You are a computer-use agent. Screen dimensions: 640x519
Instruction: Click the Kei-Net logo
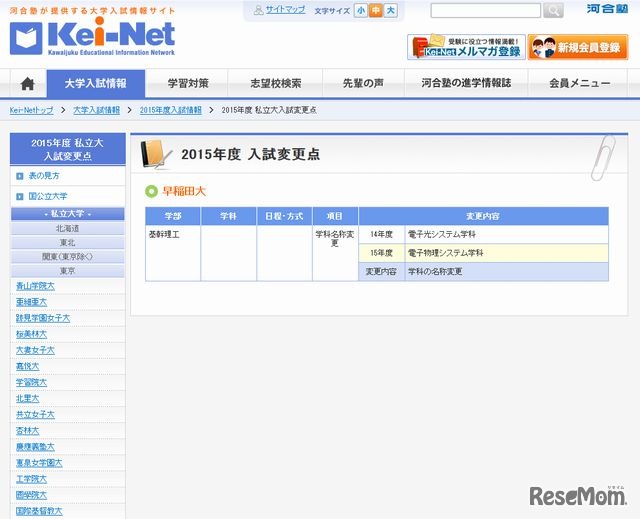[x=92, y=37]
